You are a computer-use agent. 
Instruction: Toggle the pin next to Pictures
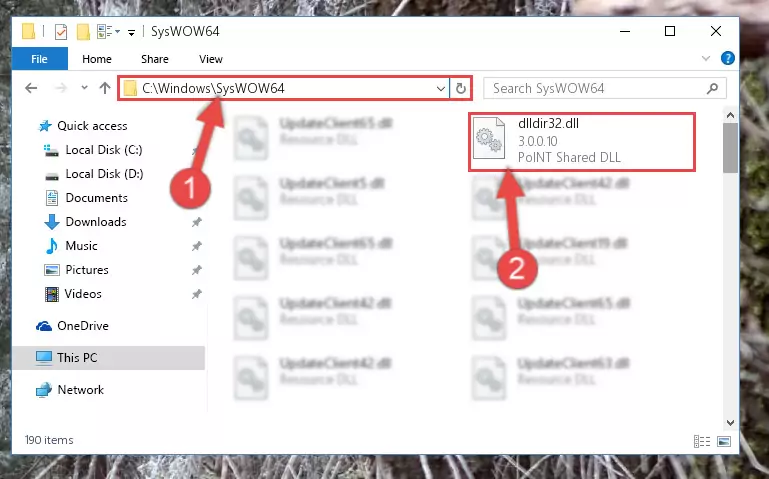197,270
